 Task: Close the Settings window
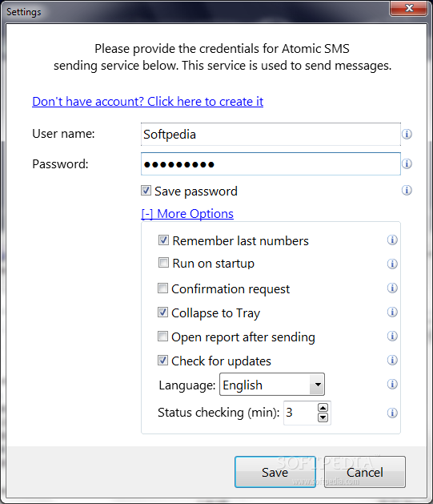[409, 8]
